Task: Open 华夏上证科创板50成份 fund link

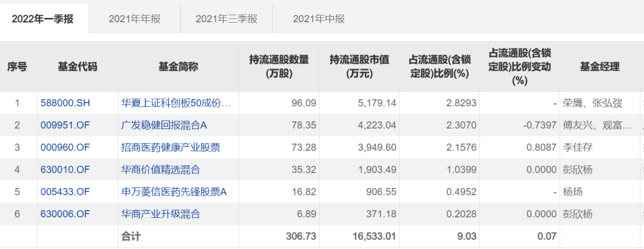Action: click(176, 103)
